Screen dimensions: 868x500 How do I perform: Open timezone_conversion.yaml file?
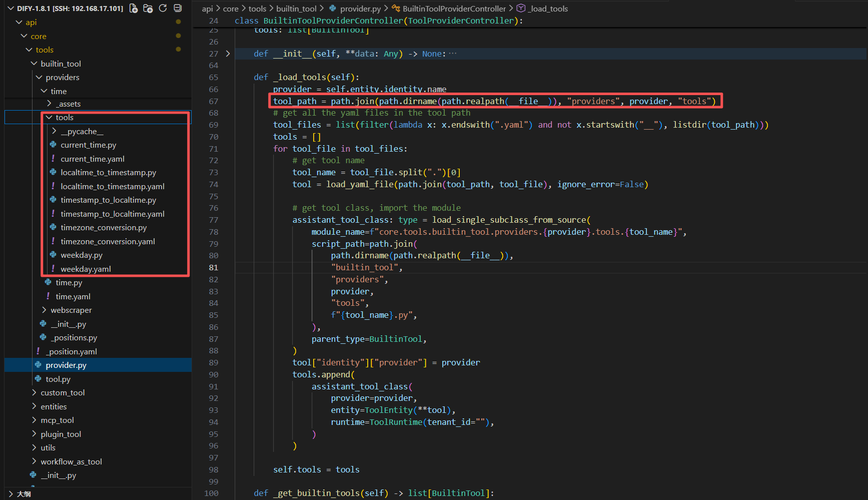[108, 241]
